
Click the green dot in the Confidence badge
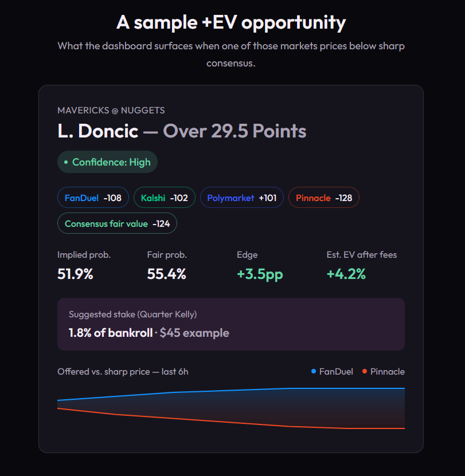point(66,162)
